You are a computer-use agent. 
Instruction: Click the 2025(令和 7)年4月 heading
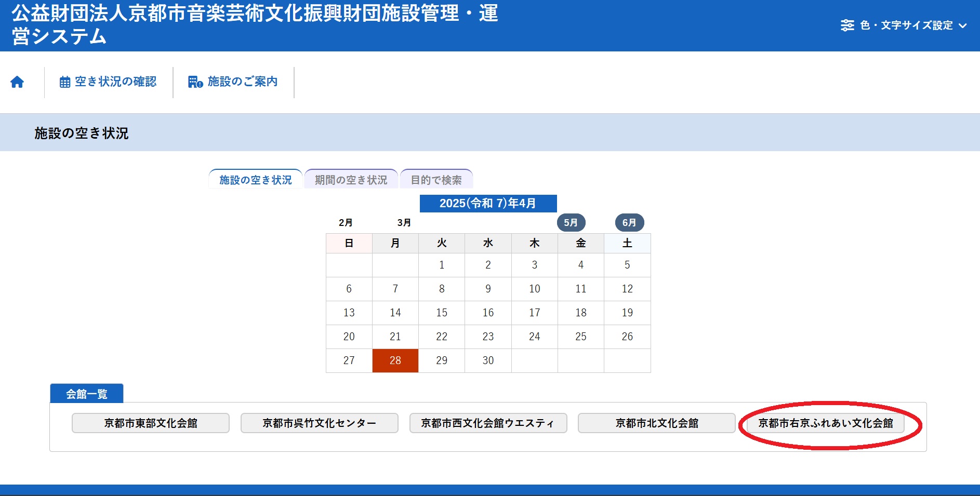[488, 203]
